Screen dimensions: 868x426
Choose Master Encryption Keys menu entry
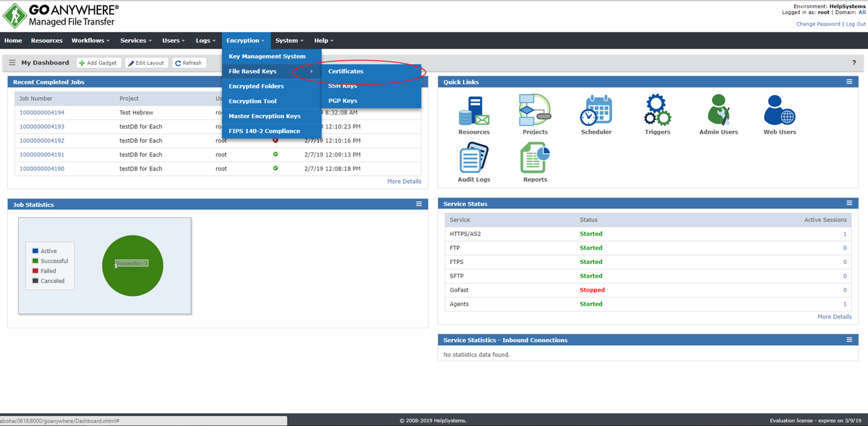(x=272, y=116)
